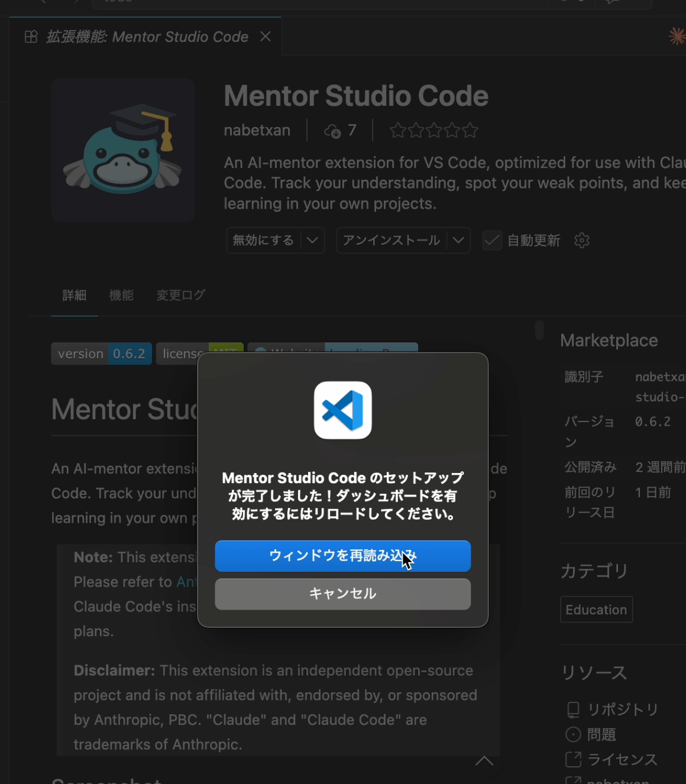This screenshot has height=784, width=686.
Task: Click キャンセル button in dialog
Action: click(342, 594)
